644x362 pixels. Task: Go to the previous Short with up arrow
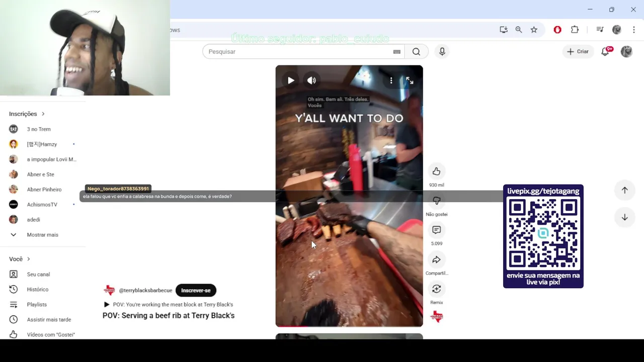pyautogui.click(x=624, y=190)
